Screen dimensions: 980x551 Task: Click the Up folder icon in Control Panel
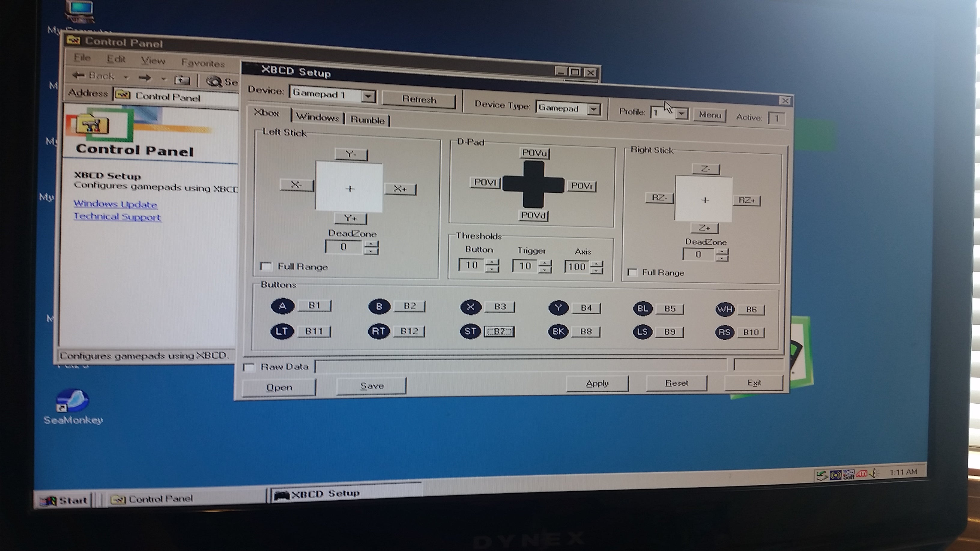(x=182, y=80)
